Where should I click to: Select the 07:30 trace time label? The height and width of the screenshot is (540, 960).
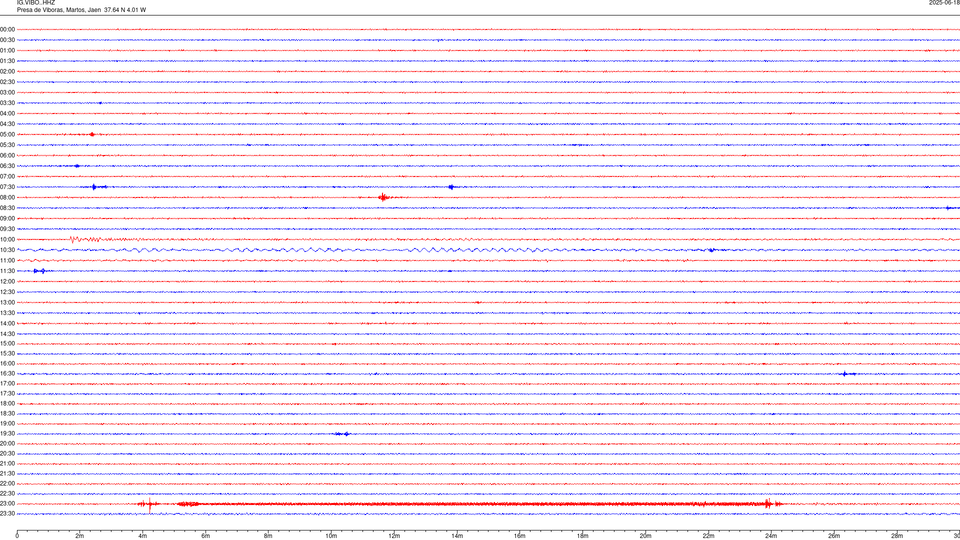pyautogui.click(x=7, y=187)
